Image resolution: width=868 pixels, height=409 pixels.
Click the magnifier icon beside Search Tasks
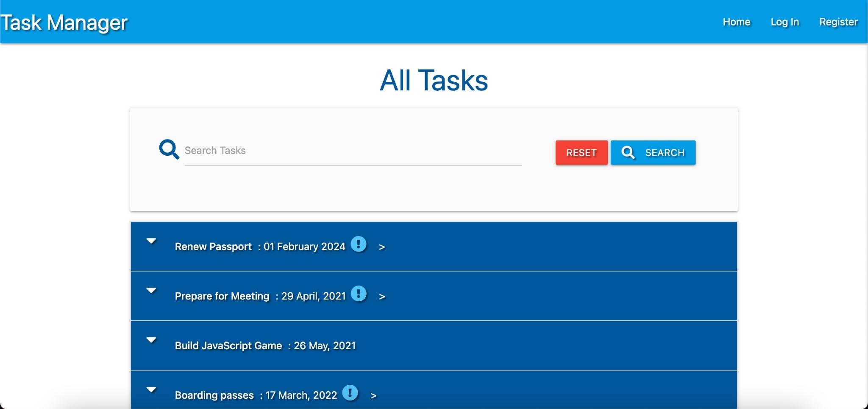[169, 149]
